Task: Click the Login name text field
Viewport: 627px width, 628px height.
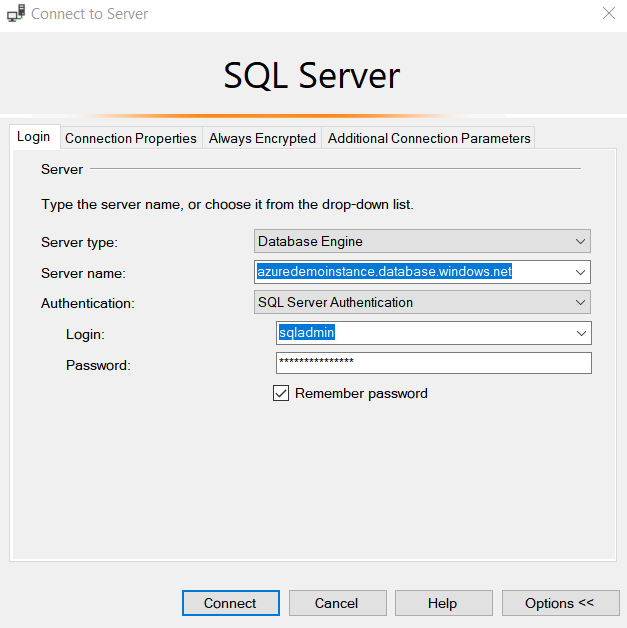Action: click(422, 333)
